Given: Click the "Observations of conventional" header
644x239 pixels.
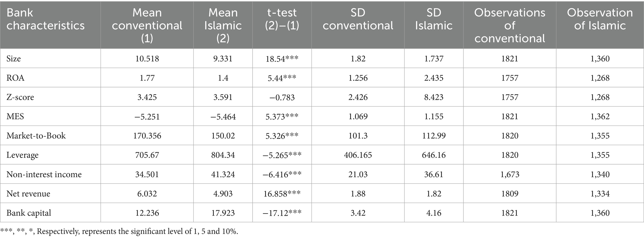Looking at the screenshot, I should coord(509,25).
